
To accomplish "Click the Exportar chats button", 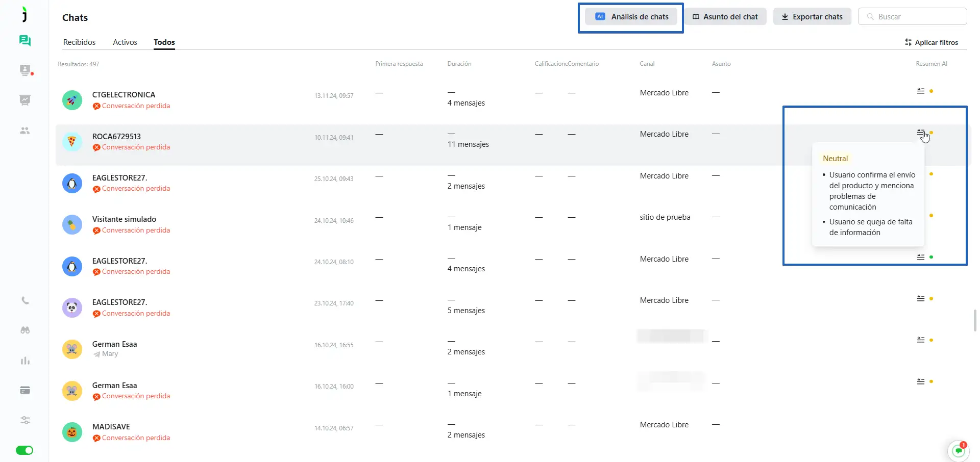I will point(812,17).
